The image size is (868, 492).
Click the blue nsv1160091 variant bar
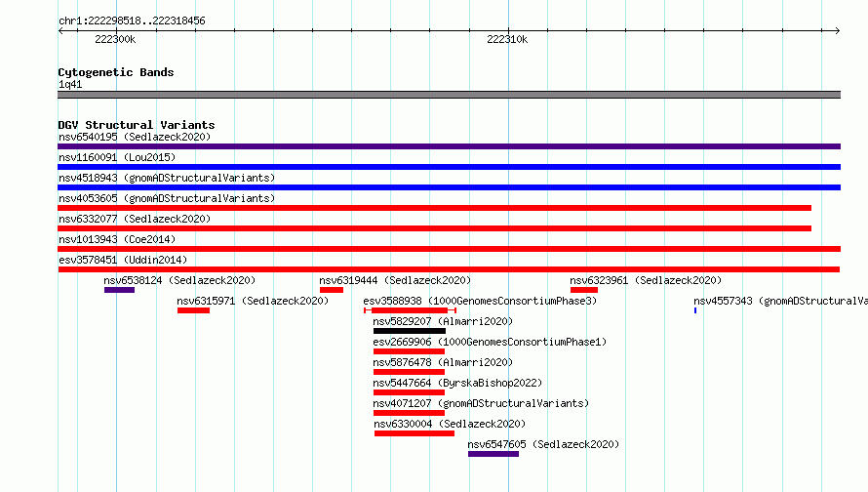(x=449, y=167)
